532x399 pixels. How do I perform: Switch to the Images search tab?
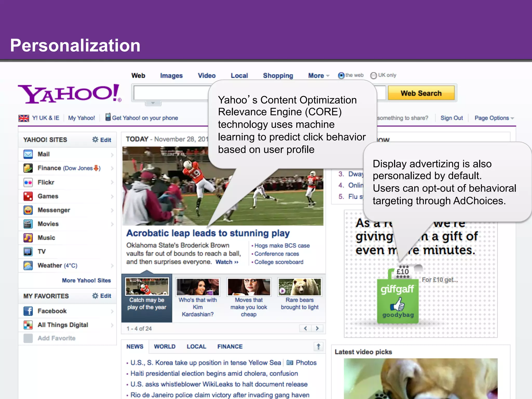[x=171, y=76]
